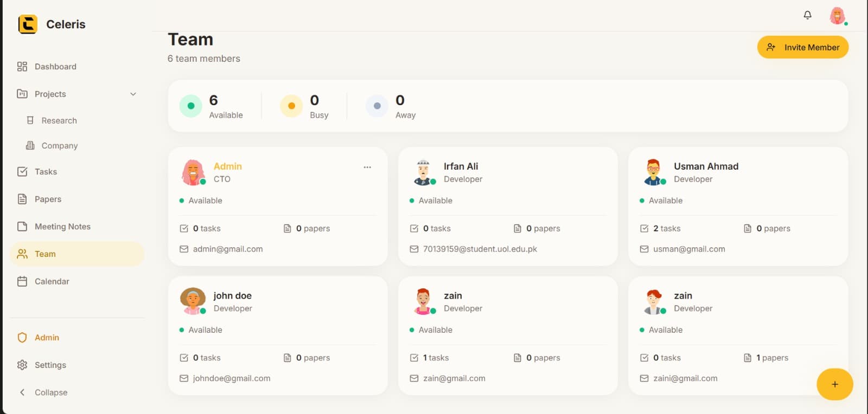868x414 pixels.
Task: Click the tasks checkbox icon on Usman Ahmad card
Action: click(644, 229)
